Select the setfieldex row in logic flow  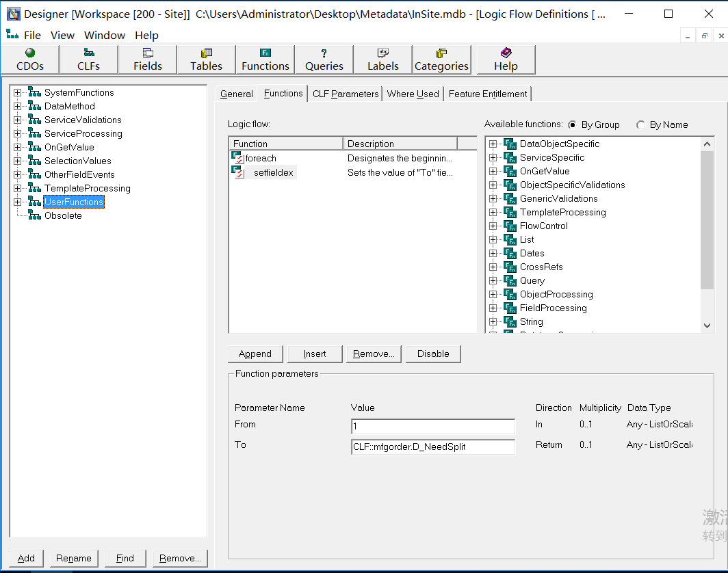274,173
